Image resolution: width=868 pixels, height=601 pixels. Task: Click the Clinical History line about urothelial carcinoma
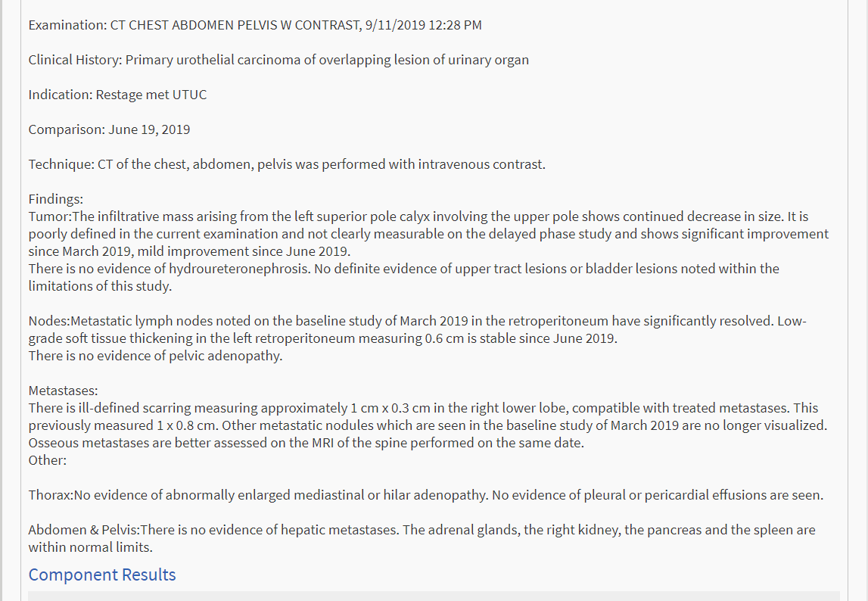[x=278, y=60]
